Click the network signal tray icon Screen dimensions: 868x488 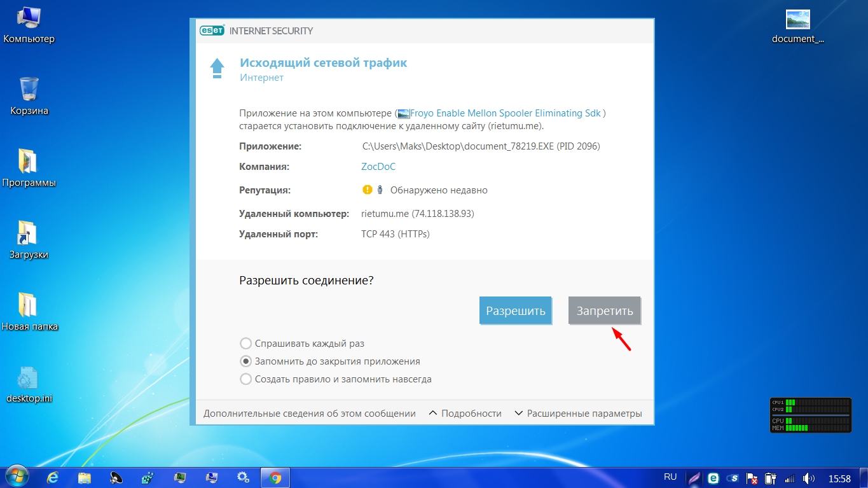(790, 478)
